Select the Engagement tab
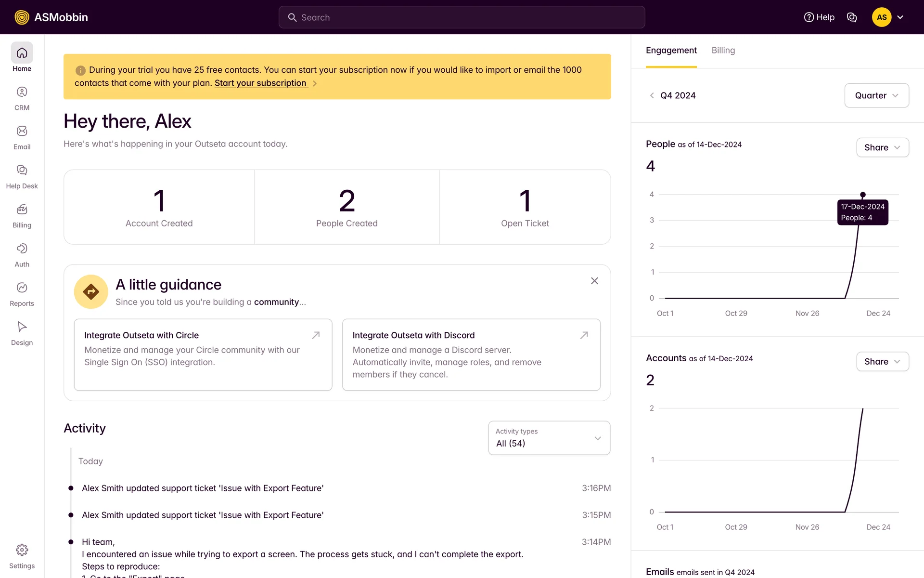The image size is (924, 578). tap(671, 51)
